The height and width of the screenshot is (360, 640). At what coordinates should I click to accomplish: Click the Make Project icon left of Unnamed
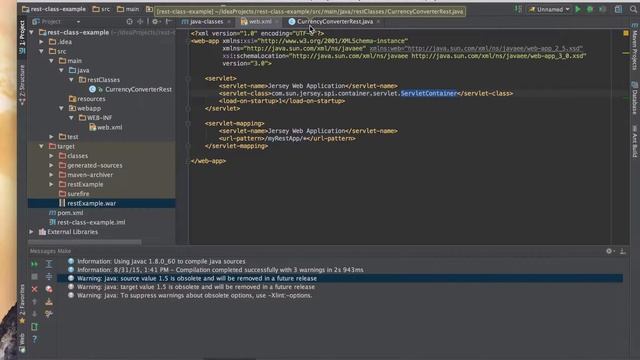(x=518, y=9)
